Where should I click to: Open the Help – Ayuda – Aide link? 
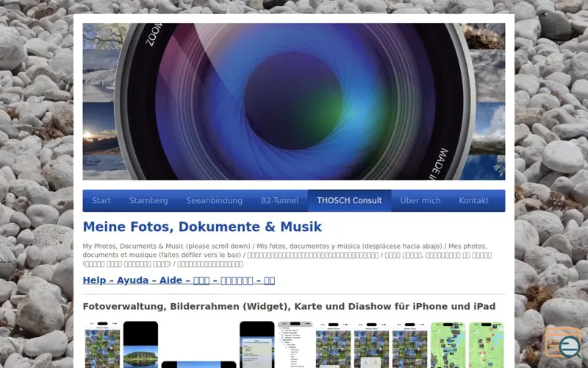(179, 280)
